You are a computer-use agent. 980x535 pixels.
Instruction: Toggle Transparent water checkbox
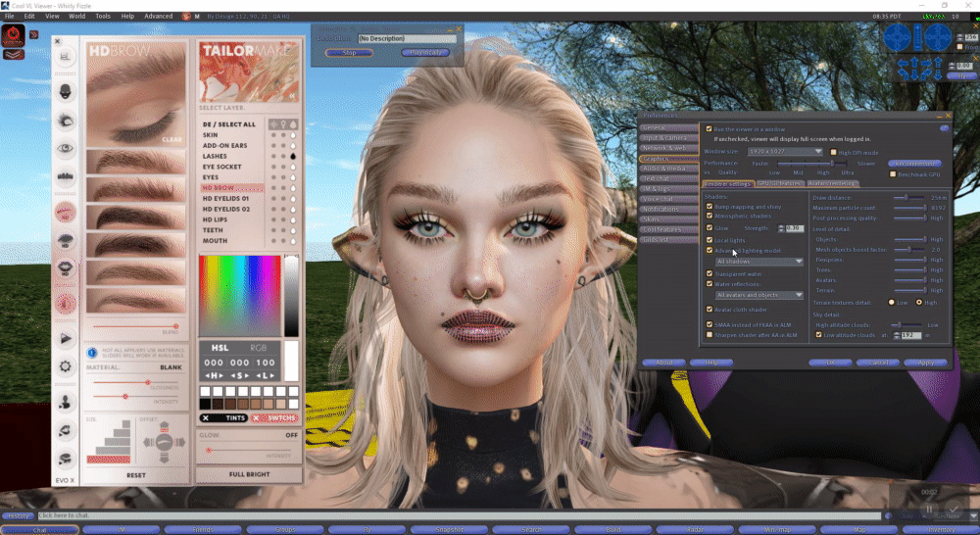[710, 273]
